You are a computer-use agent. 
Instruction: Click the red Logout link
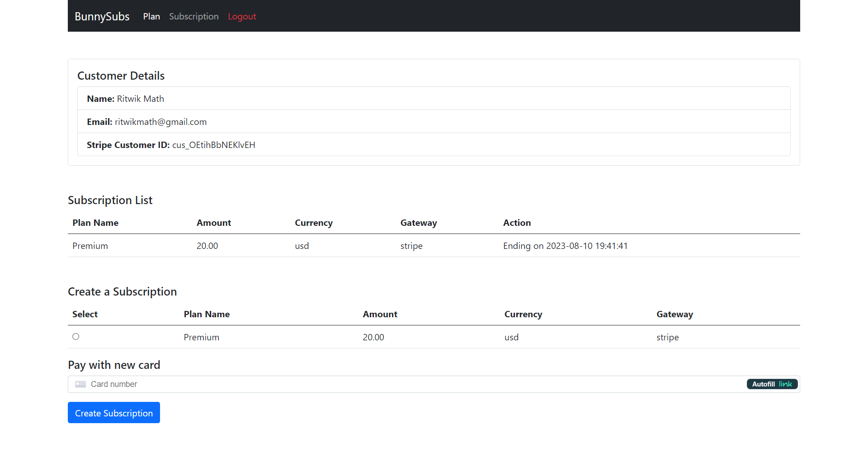pyautogui.click(x=242, y=16)
